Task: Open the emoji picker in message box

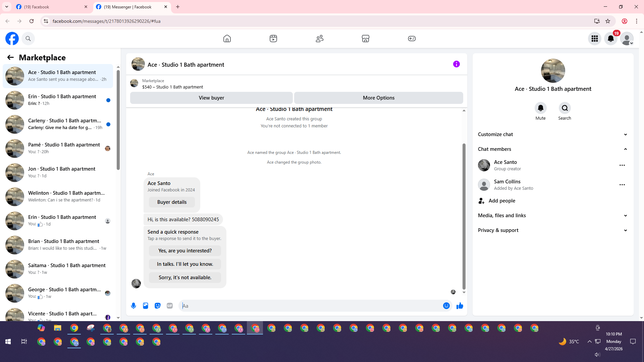Action: pos(446,306)
